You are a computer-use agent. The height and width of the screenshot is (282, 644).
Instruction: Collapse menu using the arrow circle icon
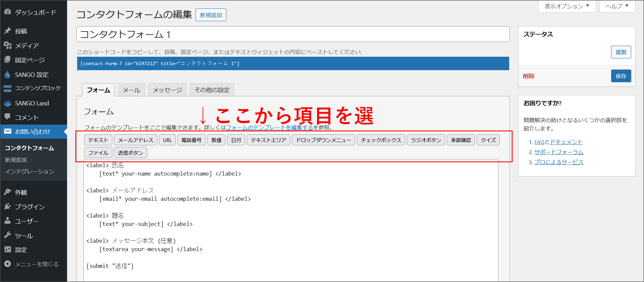[x=7, y=264]
